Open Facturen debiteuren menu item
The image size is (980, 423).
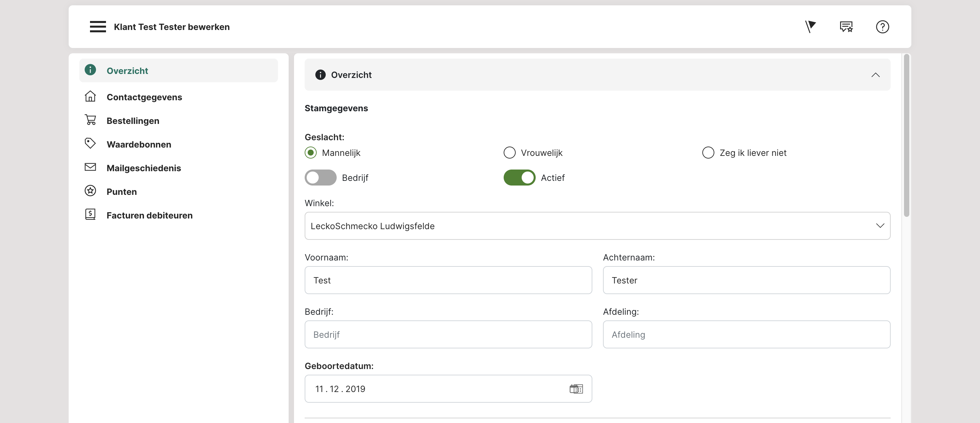click(149, 215)
